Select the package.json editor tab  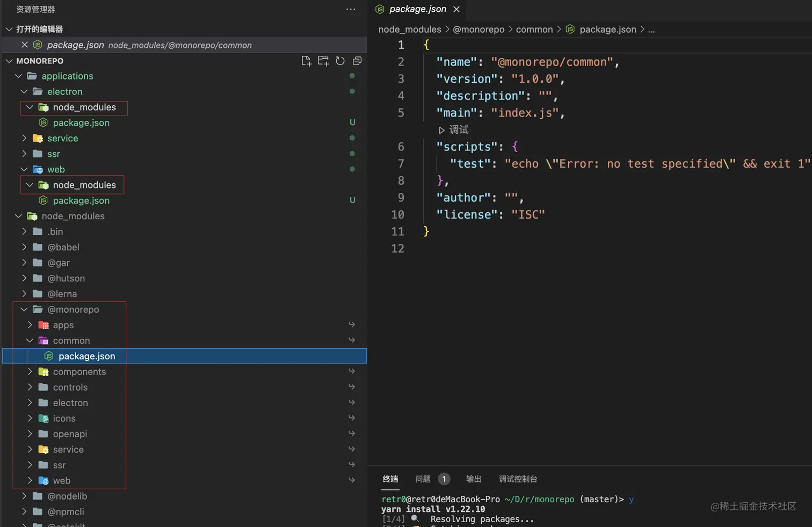pyautogui.click(x=418, y=9)
